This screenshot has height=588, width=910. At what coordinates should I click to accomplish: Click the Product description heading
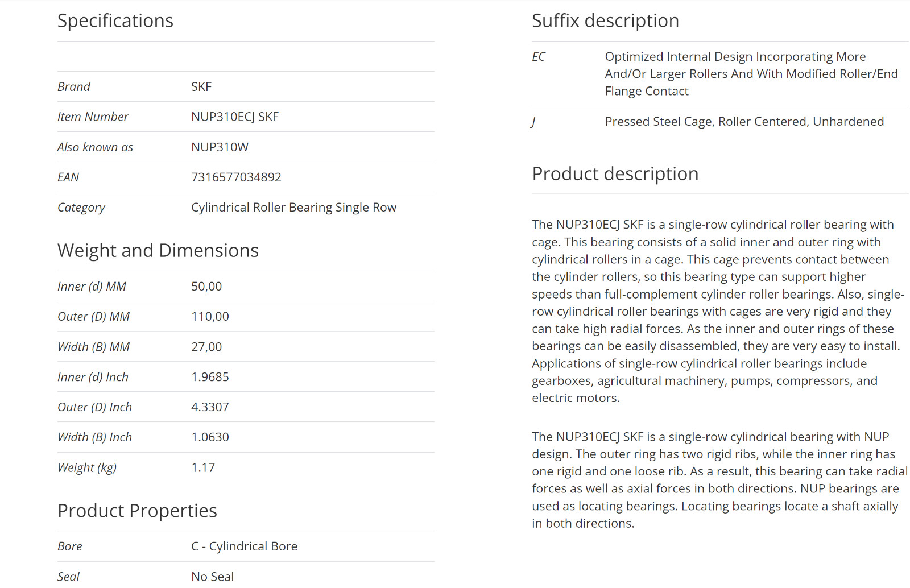tap(615, 174)
